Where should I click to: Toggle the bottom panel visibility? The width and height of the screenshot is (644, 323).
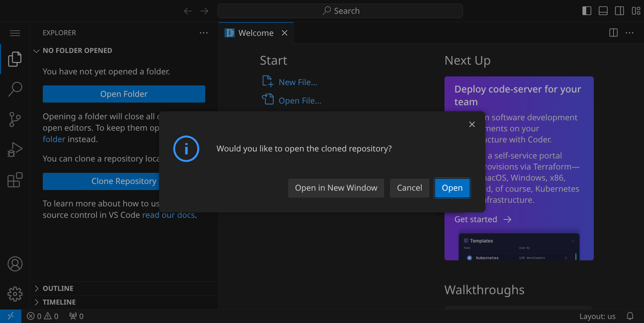(603, 11)
